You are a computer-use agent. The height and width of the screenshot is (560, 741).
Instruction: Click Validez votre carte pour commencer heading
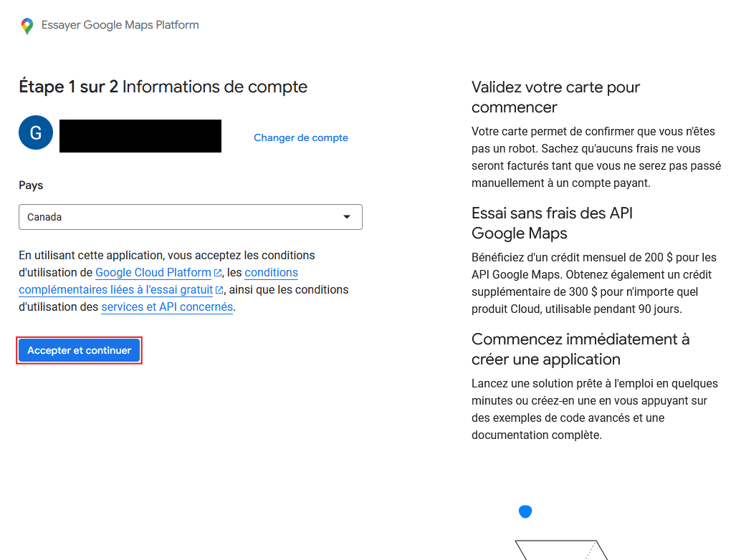pos(556,97)
